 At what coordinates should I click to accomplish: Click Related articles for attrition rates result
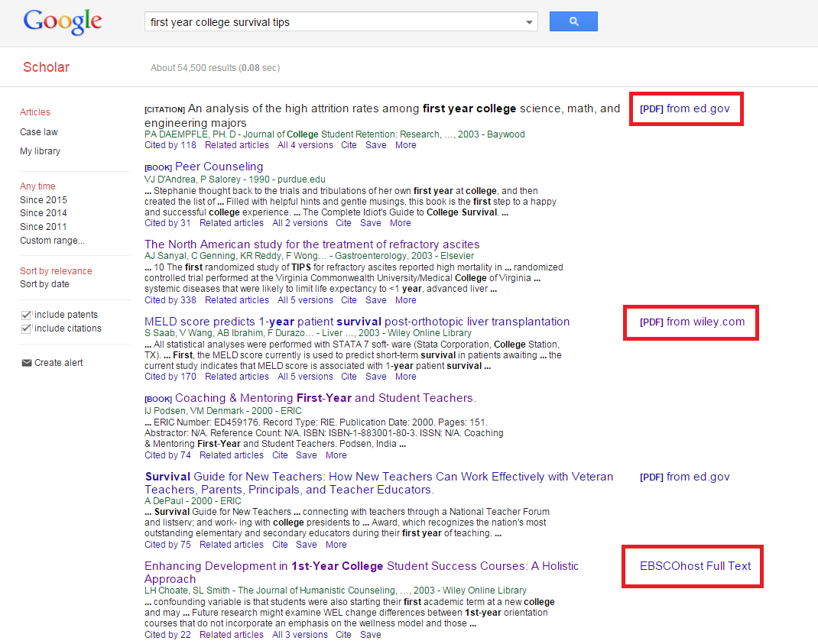[237, 145]
